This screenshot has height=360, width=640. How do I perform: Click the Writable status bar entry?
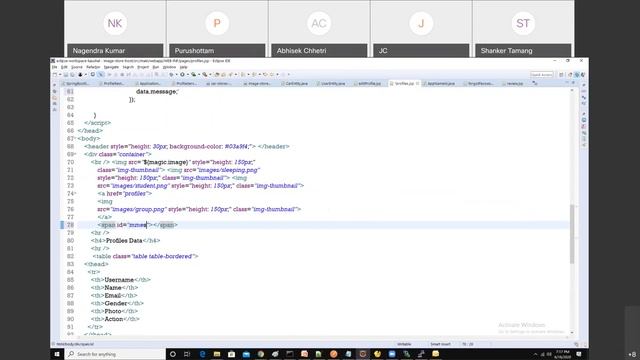tap(404, 344)
